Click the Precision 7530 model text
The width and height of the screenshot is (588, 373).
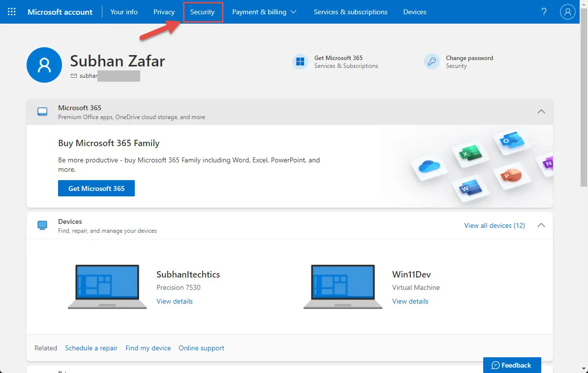tap(179, 287)
